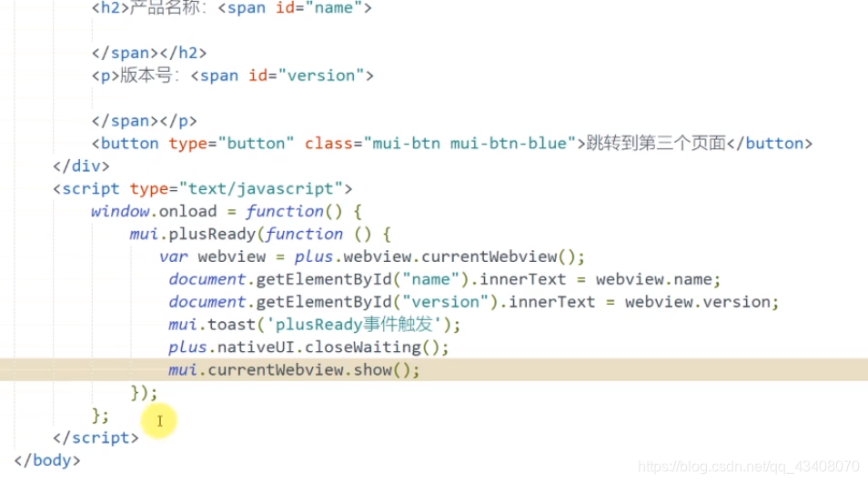Image resolution: width=868 pixels, height=483 pixels.
Task: Click the highlighted mui.currentWebview.show() line
Action: tap(434, 369)
